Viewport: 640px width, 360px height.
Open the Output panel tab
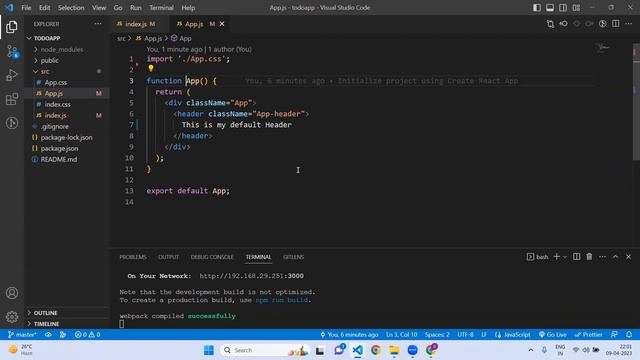click(x=169, y=257)
